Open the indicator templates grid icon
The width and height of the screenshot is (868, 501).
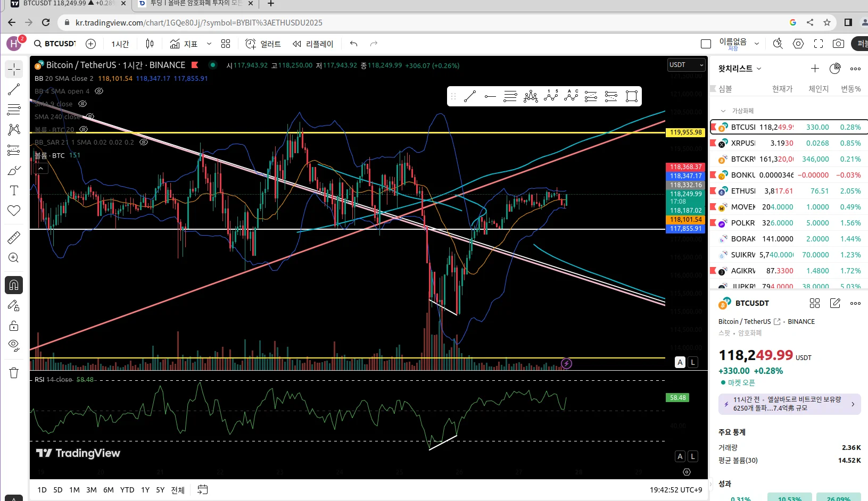(x=226, y=44)
